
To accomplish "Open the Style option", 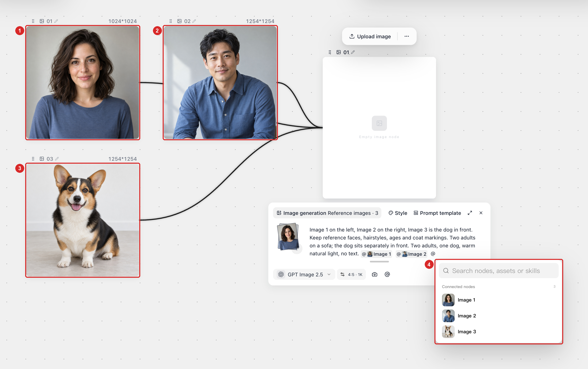I will point(398,213).
